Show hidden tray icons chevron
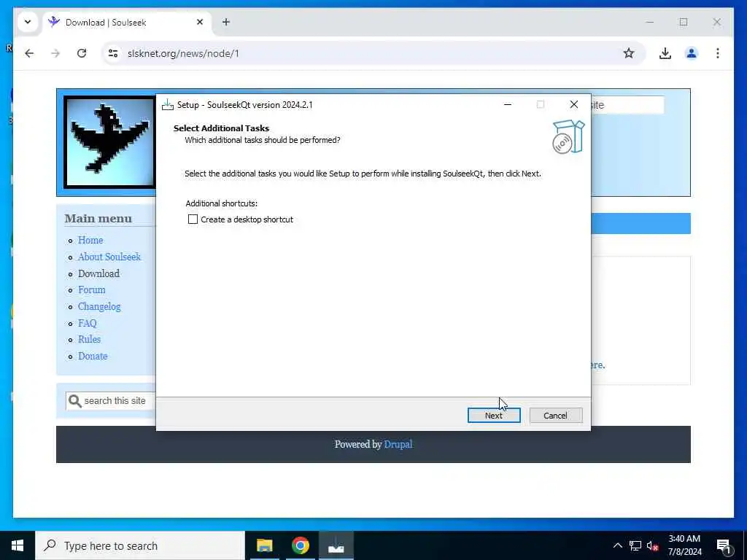Viewport: 747px width, 560px height. click(x=617, y=545)
